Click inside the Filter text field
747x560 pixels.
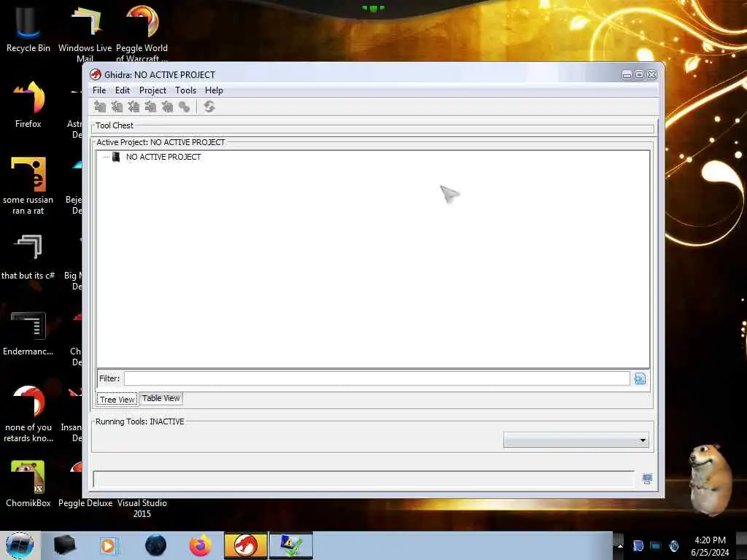coord(377,378)
